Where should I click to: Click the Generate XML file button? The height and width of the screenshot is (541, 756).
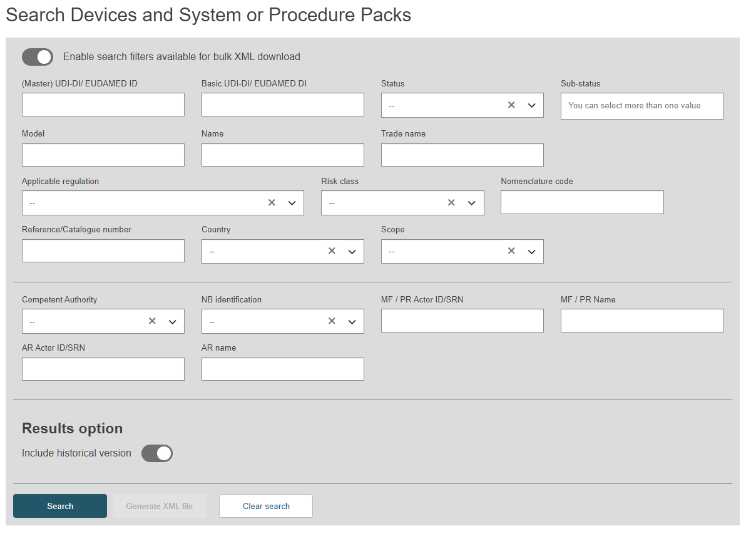(160, 506)
